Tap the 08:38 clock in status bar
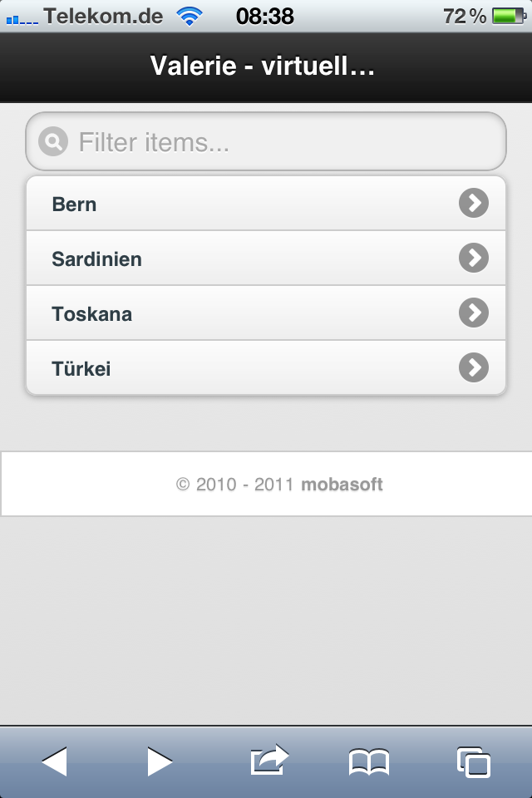Screen dimensions: 532x798 (264, 16)
